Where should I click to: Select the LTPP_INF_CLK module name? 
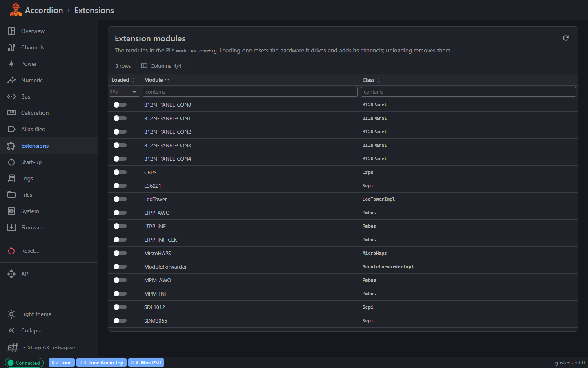pos(160,240)
